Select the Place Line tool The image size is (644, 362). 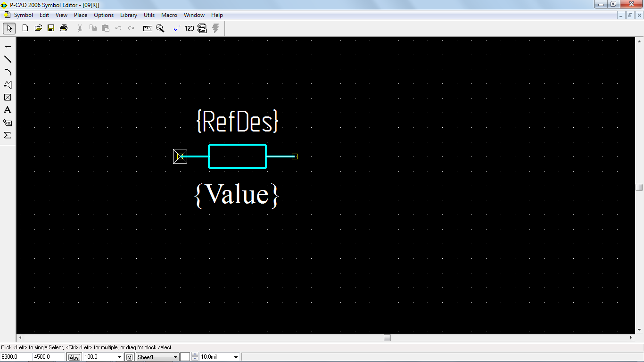tap(8, 59)
